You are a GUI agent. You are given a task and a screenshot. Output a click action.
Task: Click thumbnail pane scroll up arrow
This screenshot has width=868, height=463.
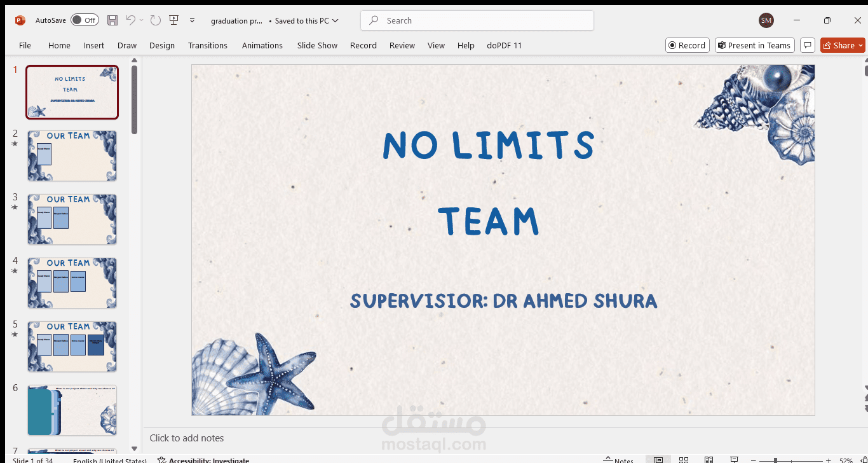coord(134,60)
